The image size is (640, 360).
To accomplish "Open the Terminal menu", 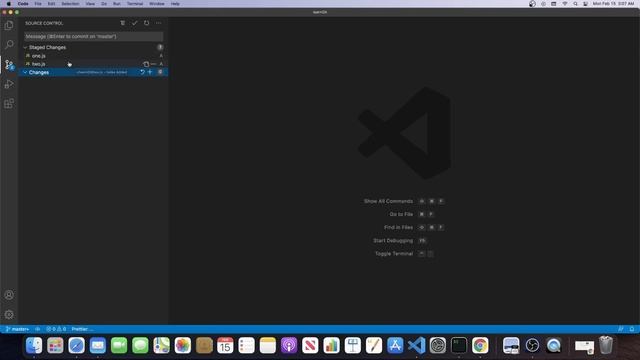I will pos(135,4).
